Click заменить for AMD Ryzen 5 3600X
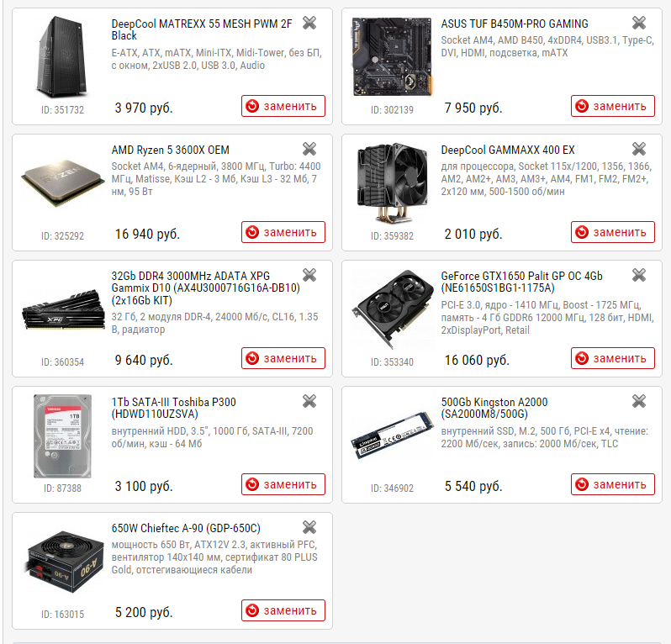Viewport: 671px width, 644px height. [283, 232]
